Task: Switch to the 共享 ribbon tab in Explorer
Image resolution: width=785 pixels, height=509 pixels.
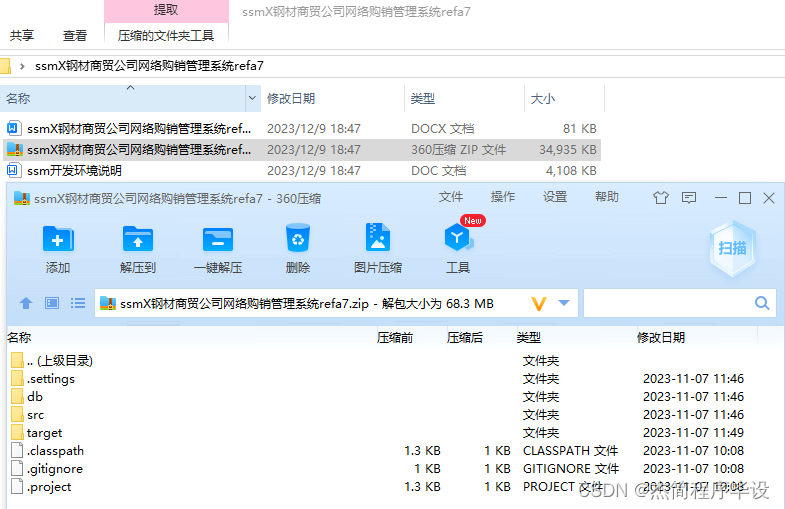Action: (x=22, y=36)
